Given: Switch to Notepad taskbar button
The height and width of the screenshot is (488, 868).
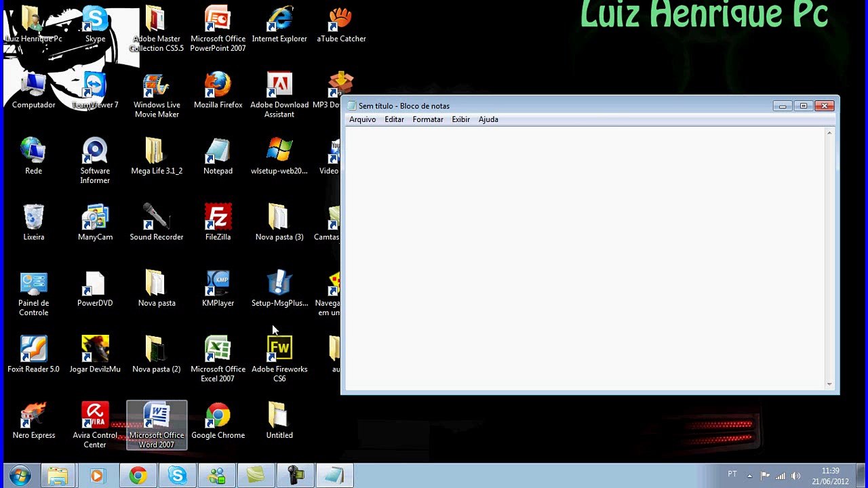Looking at the screenshot, I should [x=334, y=476].
